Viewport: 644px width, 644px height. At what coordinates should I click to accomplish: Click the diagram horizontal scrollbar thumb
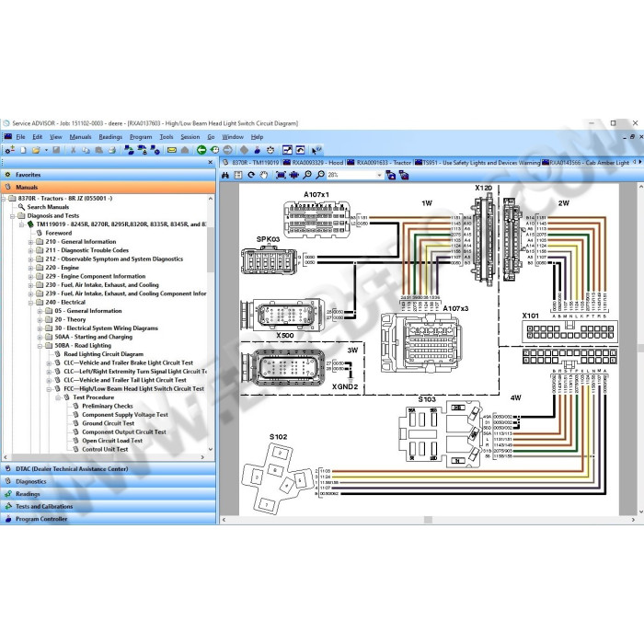point(428,520)
